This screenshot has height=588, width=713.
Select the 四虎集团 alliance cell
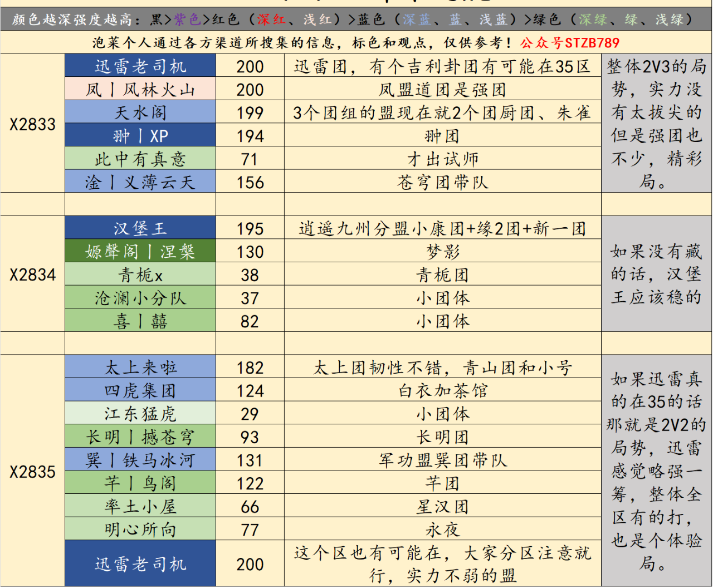pos(140,390)
